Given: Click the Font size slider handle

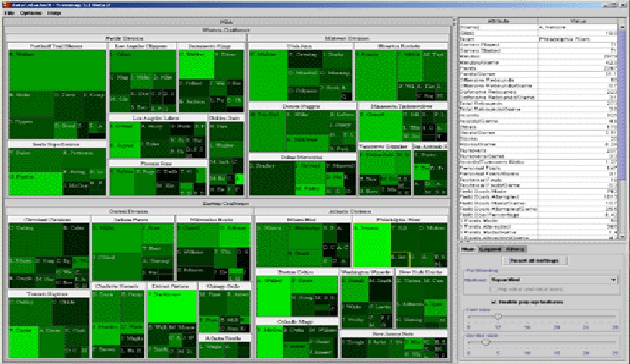Looking at the screenshot, I should coord(498,317).
